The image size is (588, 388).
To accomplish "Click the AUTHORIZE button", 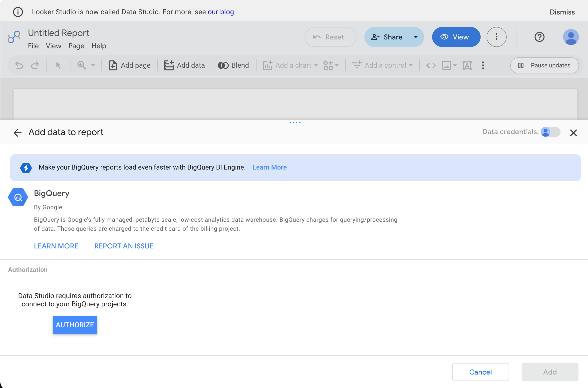I will coord(75,325).
